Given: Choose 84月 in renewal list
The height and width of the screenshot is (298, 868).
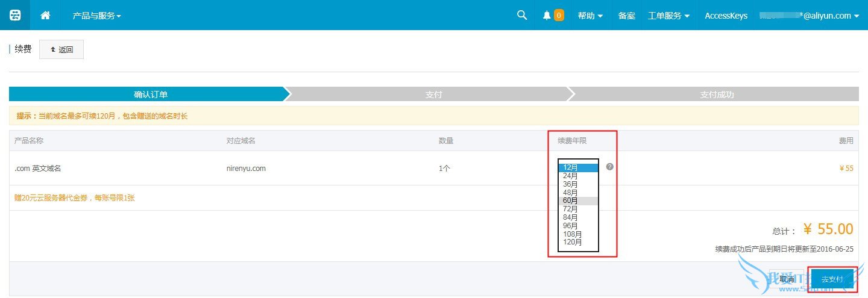Looking at the screenshot, I should pyautogui.click(x=578, y=217).
